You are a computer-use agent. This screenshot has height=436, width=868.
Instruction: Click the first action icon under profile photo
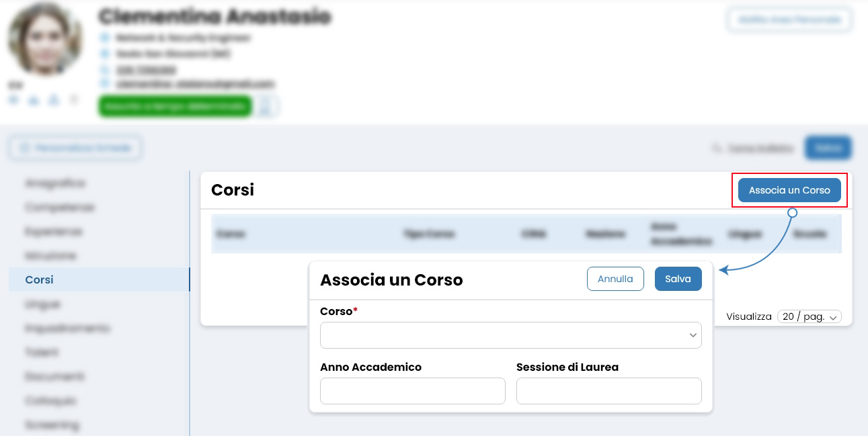click(13, 99)
